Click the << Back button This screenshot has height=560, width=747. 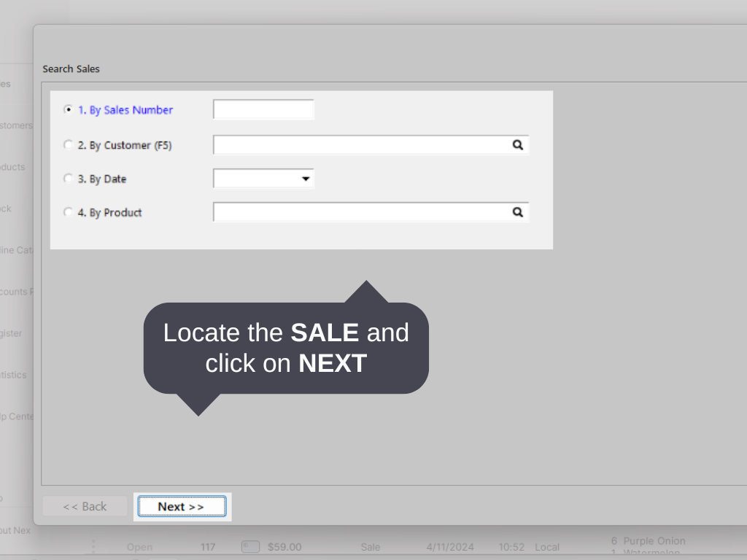(84, 505)
